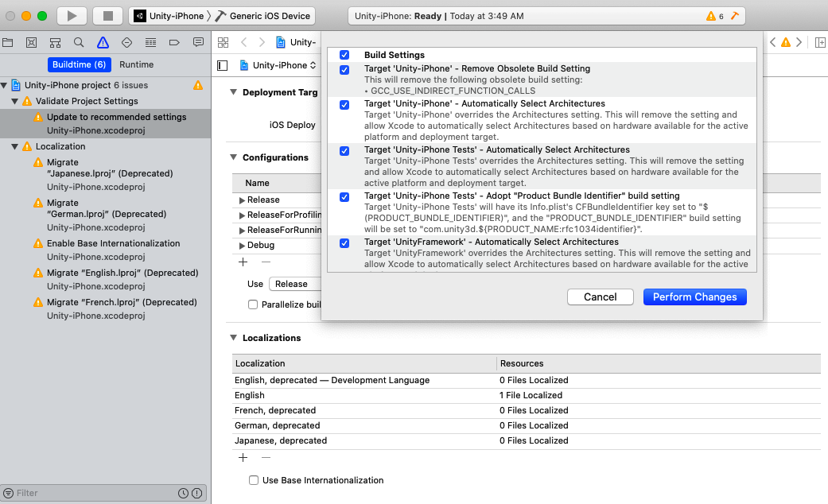Remove configuration with minus button
The height and width of the screenshot is (504, 828).
pos(266,262)
